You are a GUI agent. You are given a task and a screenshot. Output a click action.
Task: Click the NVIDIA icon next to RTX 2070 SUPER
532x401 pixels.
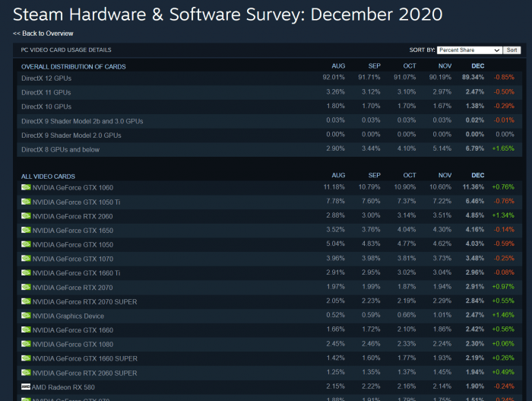26,301
